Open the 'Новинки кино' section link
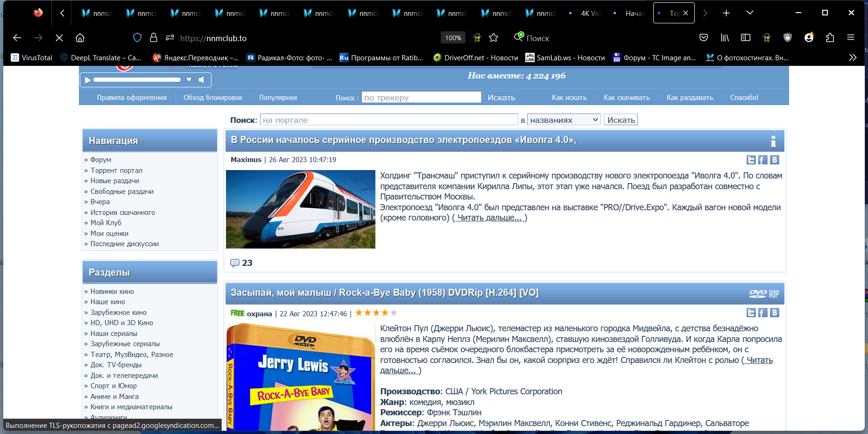Image resolution: width=868 pixels, height=434 pixels. coord(112,292)
